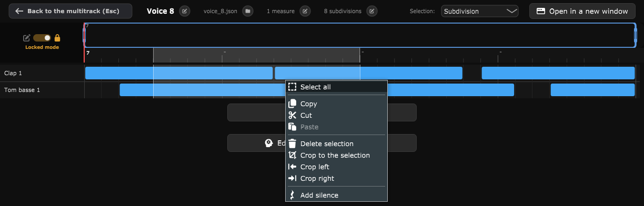Edit the 8 subdivisions setting icon
Viewport: 644px width, 206px height.
click(x=372, y=11)
